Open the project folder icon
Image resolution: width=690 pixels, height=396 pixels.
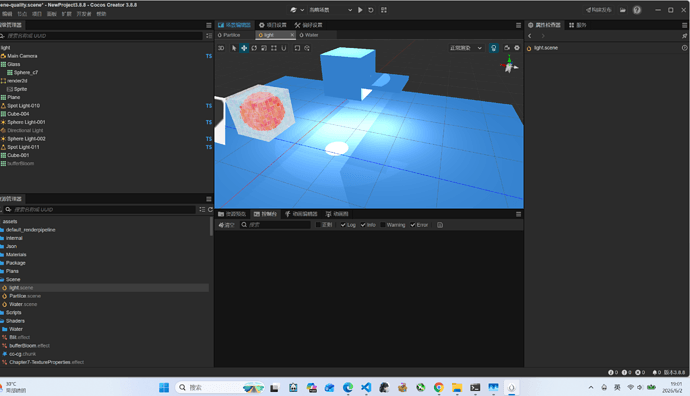pyautogui.click(x=623, y=10)
